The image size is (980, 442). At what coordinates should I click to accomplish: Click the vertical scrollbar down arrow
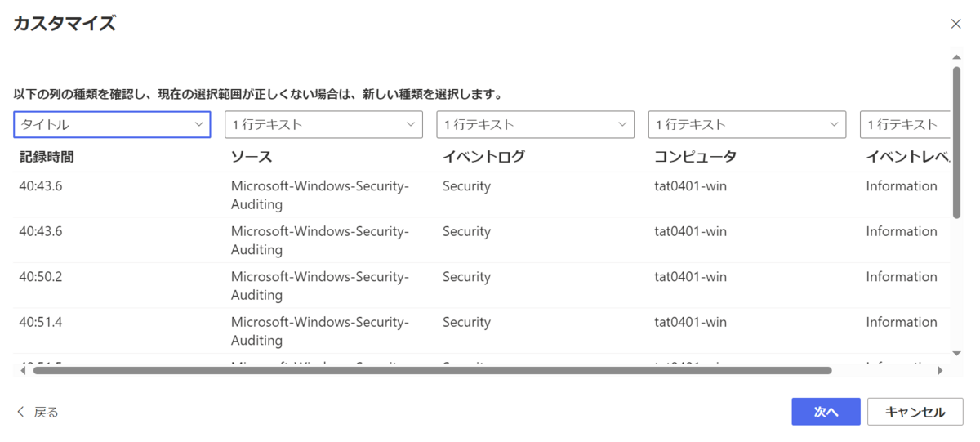click(x=956, y=353)
